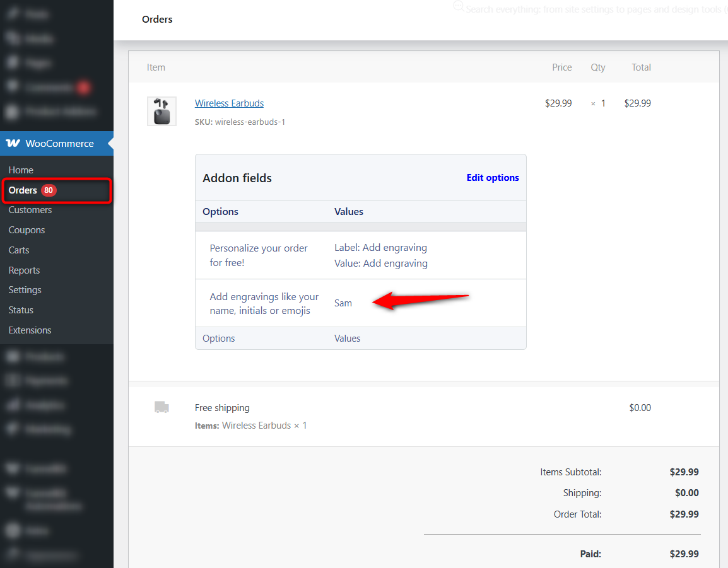Click the Analytics chart icon in sidebar
728x568 pixels.
coord(13,405)
